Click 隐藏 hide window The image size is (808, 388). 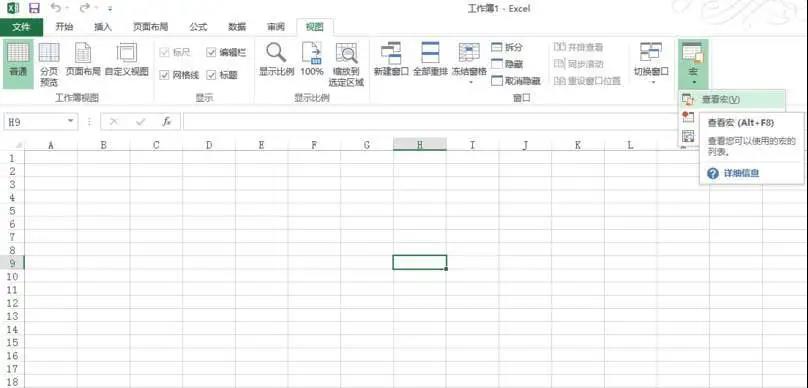tap(507, 64)
